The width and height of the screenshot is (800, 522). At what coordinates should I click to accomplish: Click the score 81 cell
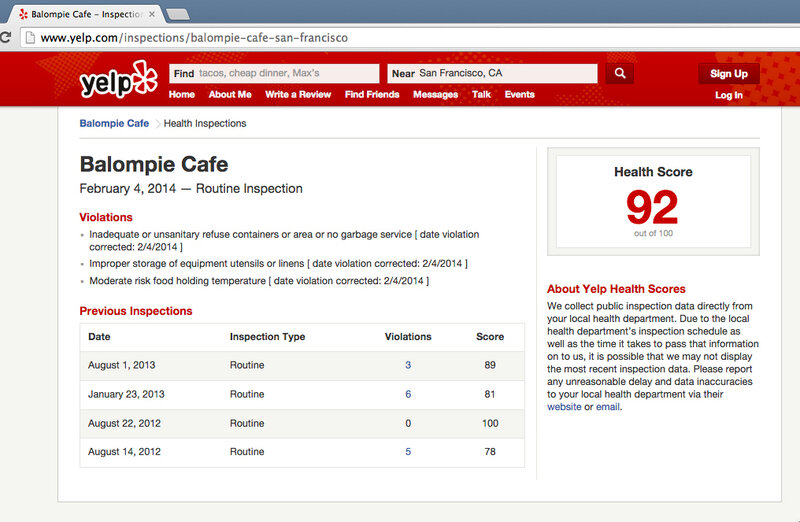coord(490,394)
